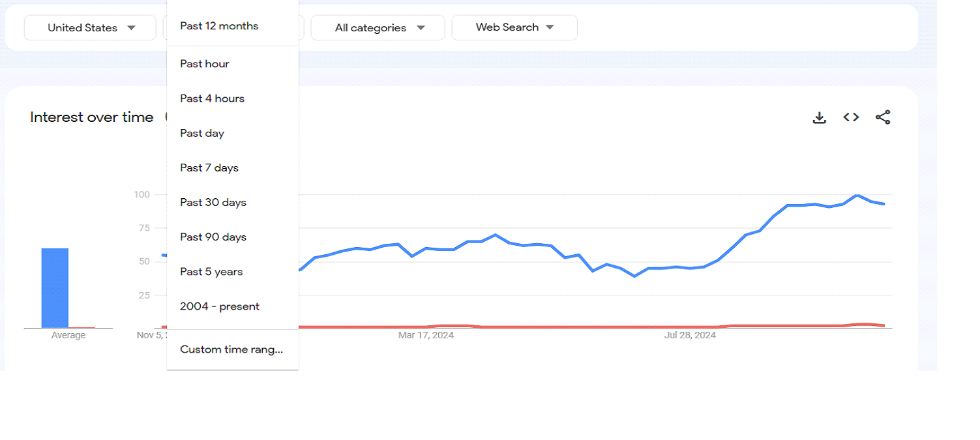
Task: Choose Past hour time range
Action: [205, 64]
